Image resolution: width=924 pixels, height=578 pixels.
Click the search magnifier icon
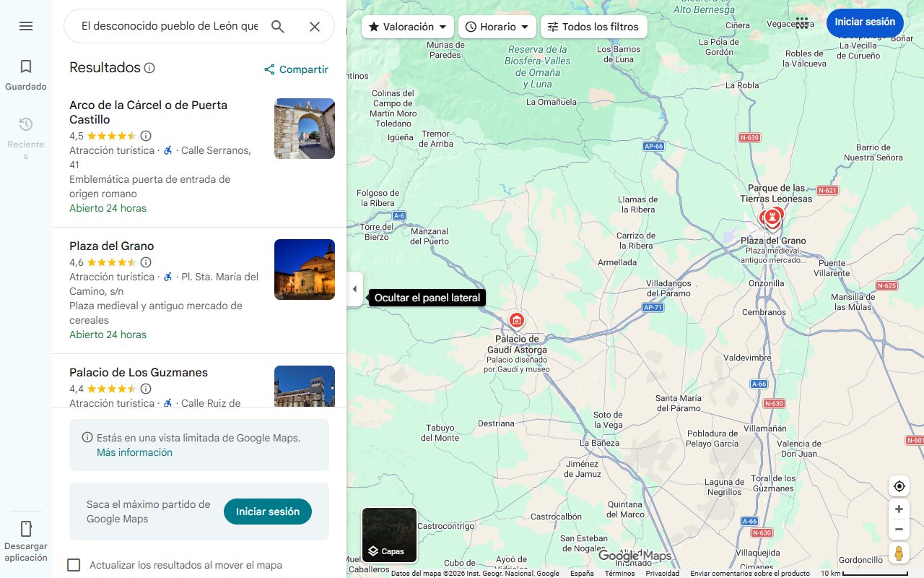click(277, 26)
